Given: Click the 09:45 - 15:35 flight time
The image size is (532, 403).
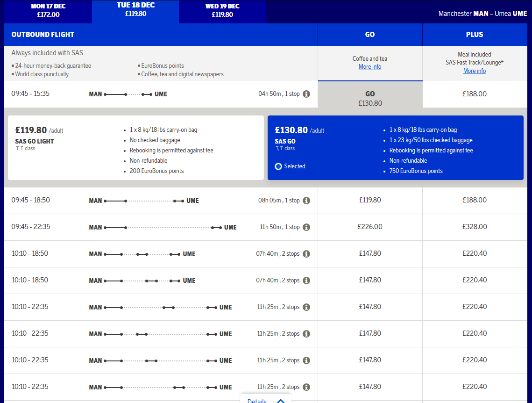Looking at the screenshot, I should (x=30, y=94).
